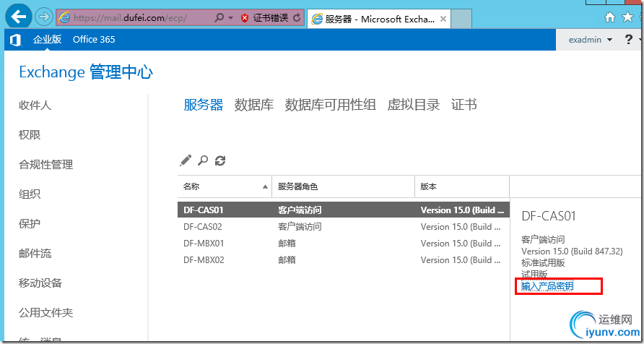Click 邮箱 role of DF-MBX01
This screenshot has height=344, width=644.
click(287, 244)
